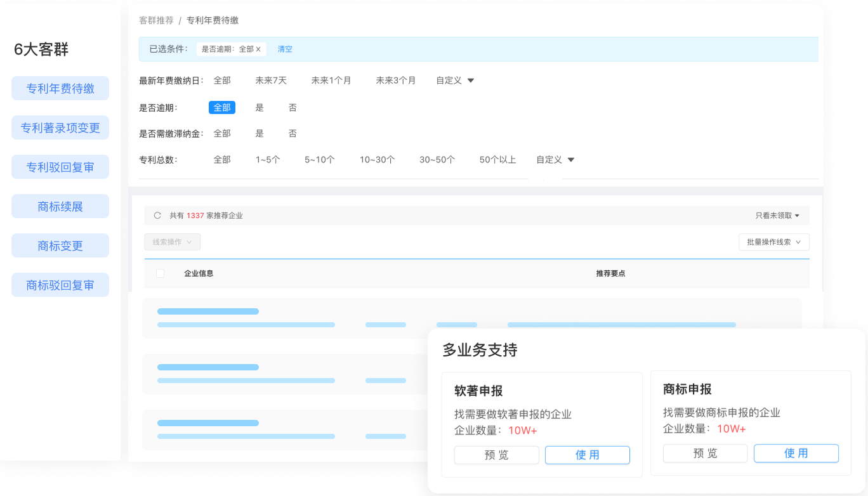Select 全部 for 专利总数
The height and width of the screenshot is (496, 868).
click(x=222, y=160)
